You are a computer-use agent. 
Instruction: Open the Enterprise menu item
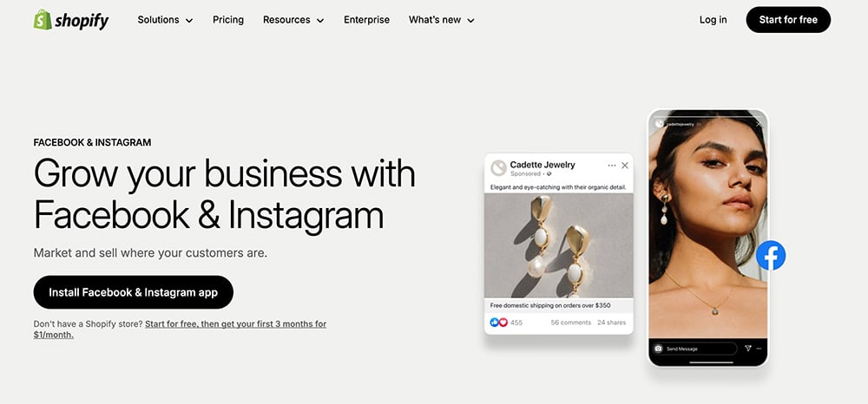click(366, 20)
